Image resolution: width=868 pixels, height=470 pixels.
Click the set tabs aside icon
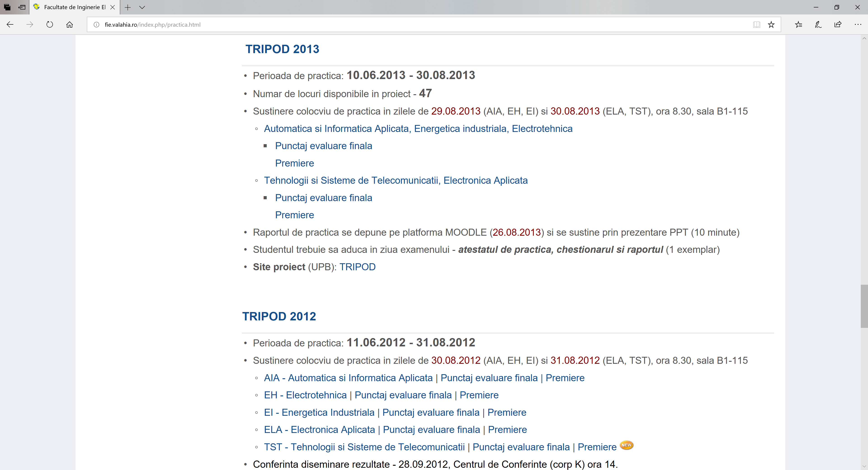[22, 7]
